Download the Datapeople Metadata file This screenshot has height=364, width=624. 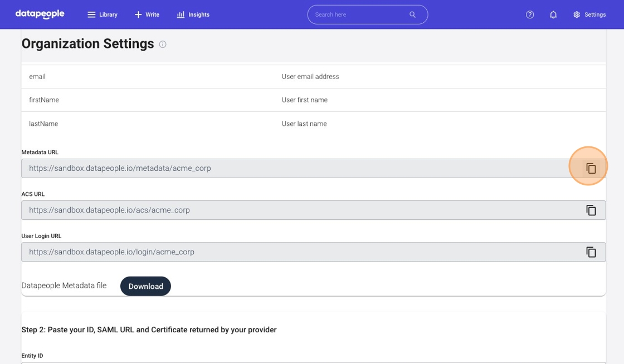[x=145, y=286]
